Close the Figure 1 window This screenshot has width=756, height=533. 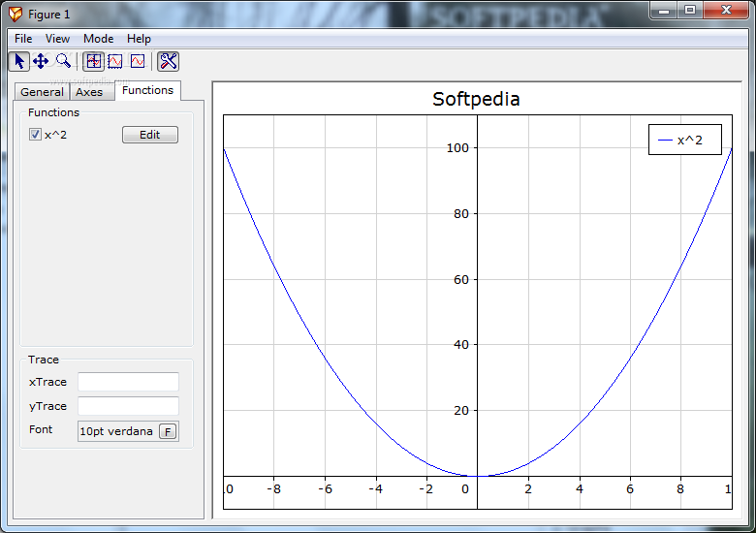[726, 10]
